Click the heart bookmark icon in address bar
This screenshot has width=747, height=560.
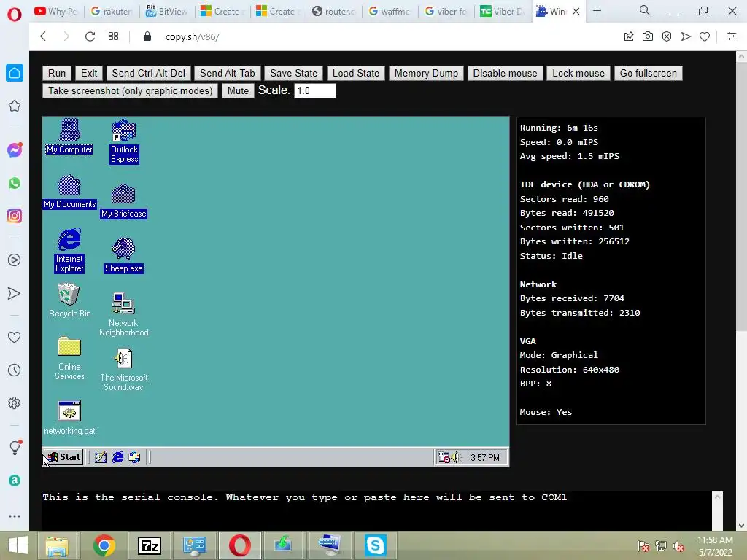coord(705,36)
